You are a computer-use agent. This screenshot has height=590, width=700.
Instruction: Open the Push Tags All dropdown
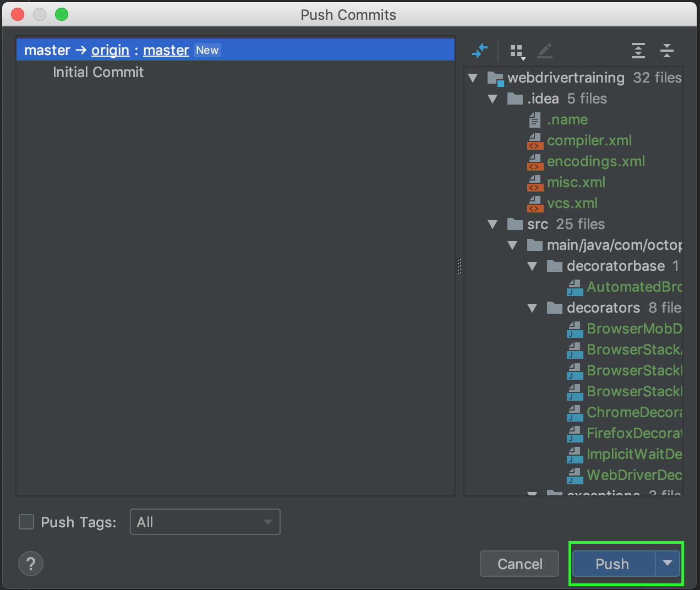point(205,522)
